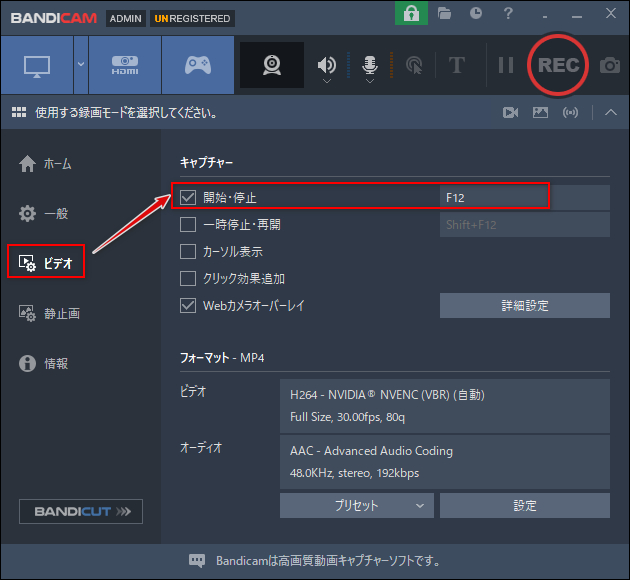The height and width of the screenshot is (580, 630).
Task: Click Full Size, 30.00fps, 80q text
Action: click(x=347, y=417)
